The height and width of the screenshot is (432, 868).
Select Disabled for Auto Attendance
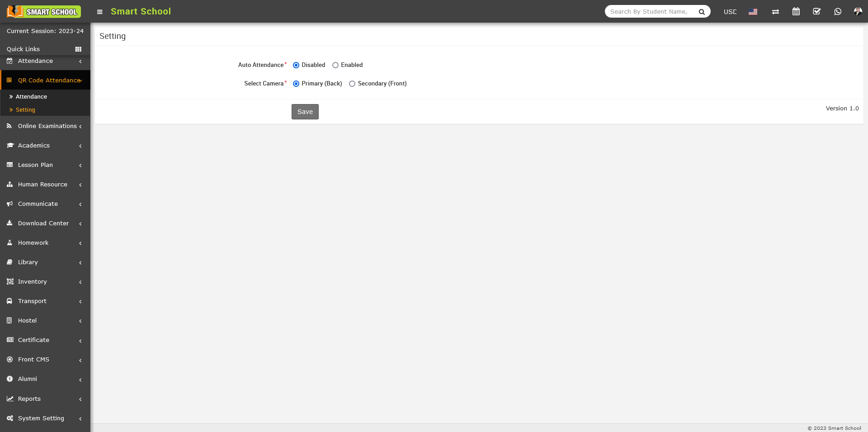296,65
